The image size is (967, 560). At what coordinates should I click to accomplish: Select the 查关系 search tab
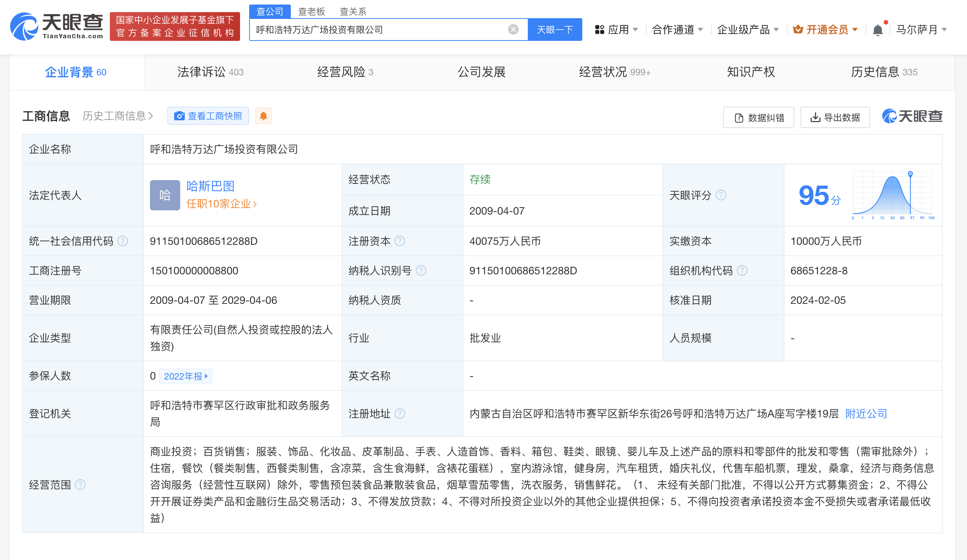tap(353, 11)
